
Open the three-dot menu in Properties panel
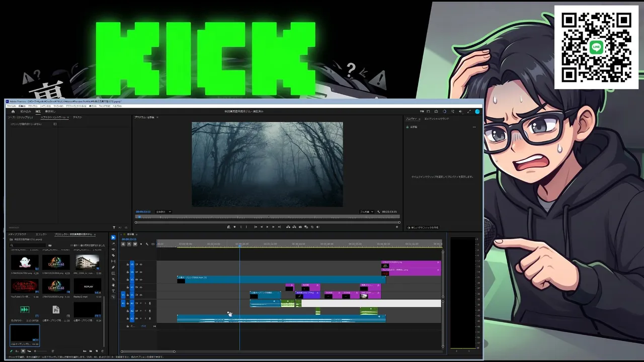click(474, 127)
